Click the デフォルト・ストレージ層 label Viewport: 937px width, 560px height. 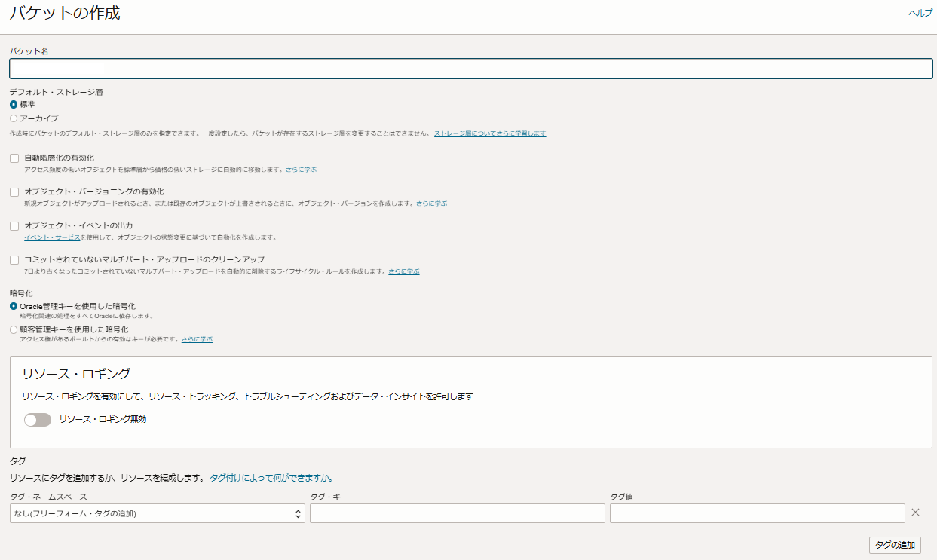(56, 92)
